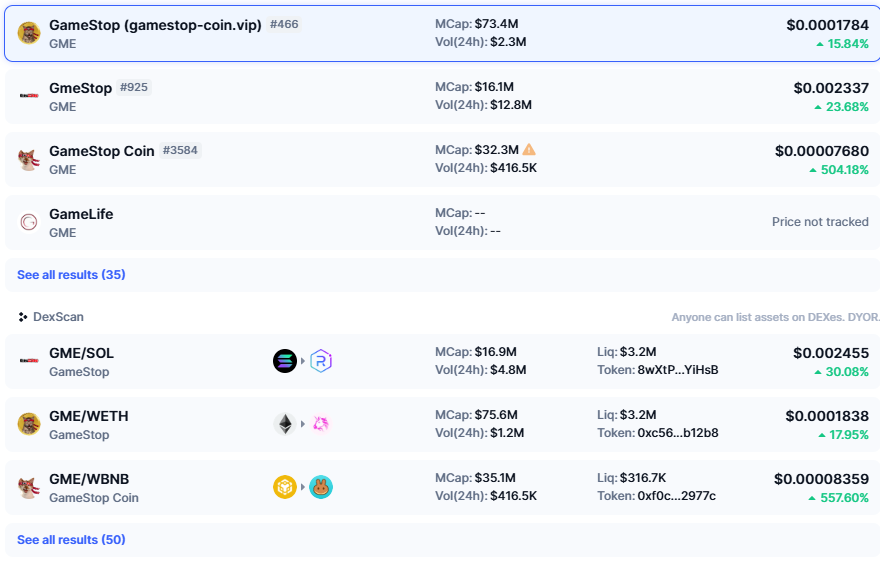Screen dimensions: 884x561
Task: Click the GameLife coin logo
Action: (29, 222)
